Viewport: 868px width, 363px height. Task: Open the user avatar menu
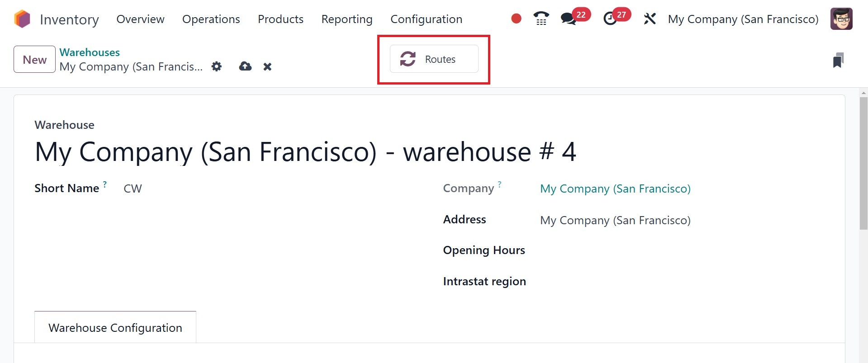(841, 19)
